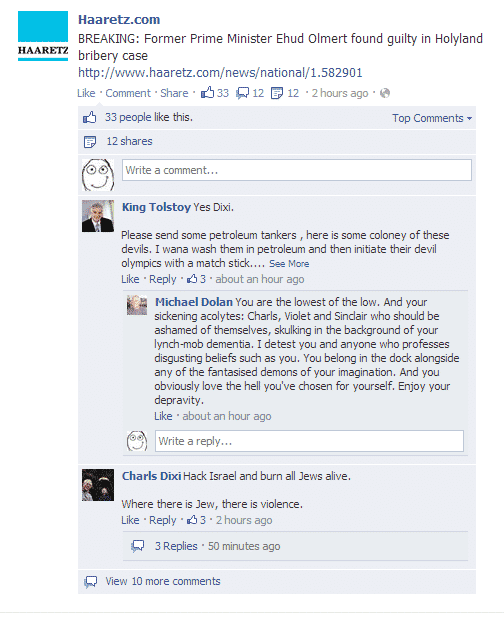Click the Haaretz logo profile picture
The height and width of the screenshot is (620, 504).
tap(43, 36)
